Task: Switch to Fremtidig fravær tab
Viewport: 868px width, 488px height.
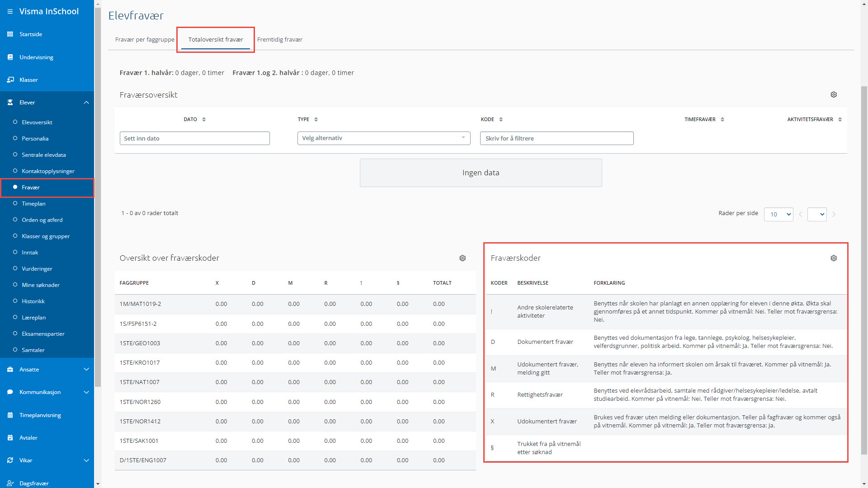Action: pyautogui.click(x=280, y=40)
